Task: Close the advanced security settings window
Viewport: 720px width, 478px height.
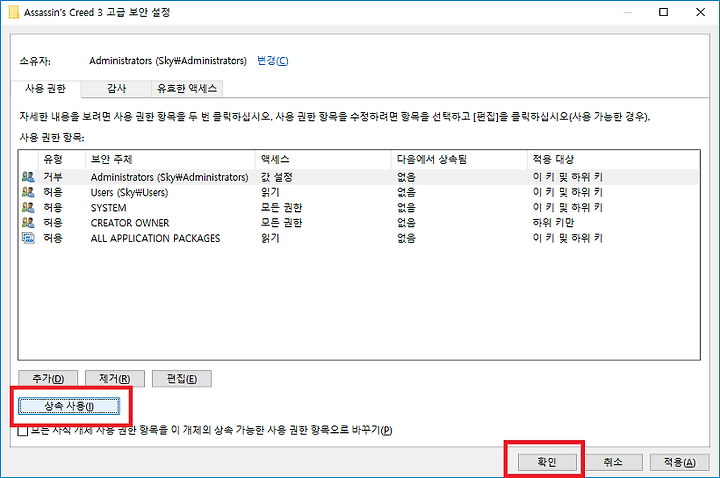Action: pos(700,12)
